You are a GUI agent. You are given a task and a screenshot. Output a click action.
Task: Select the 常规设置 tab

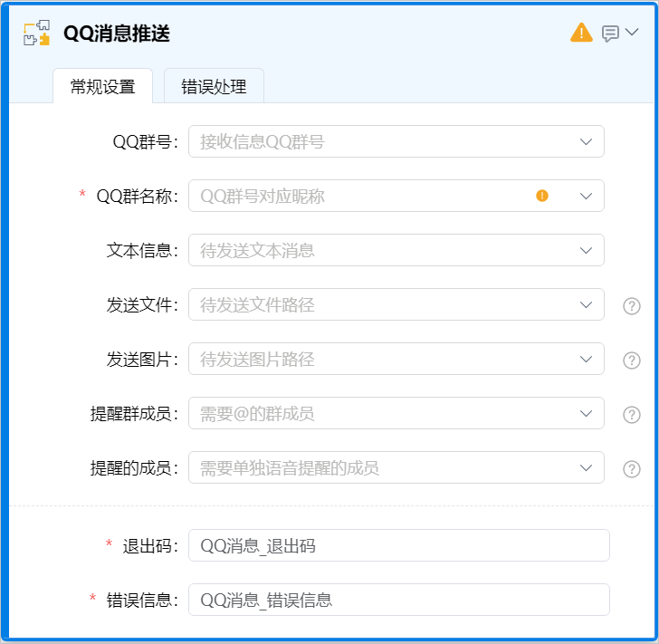point(102,87)
